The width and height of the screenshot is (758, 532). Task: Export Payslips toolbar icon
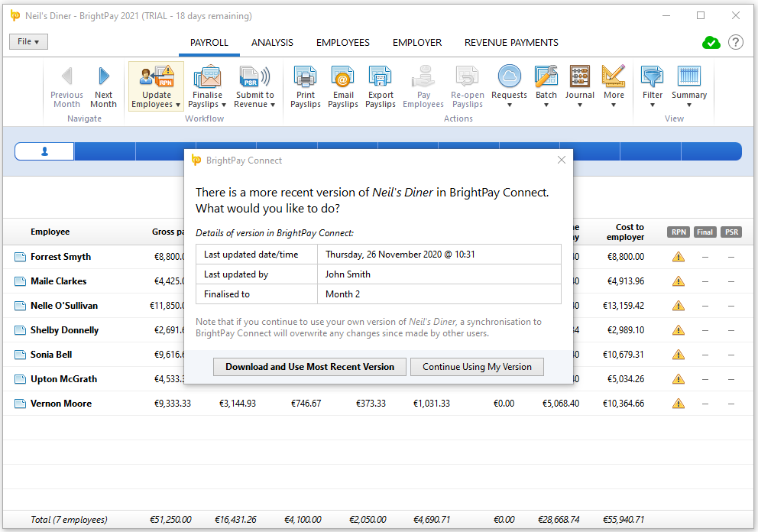click(381, 86)
